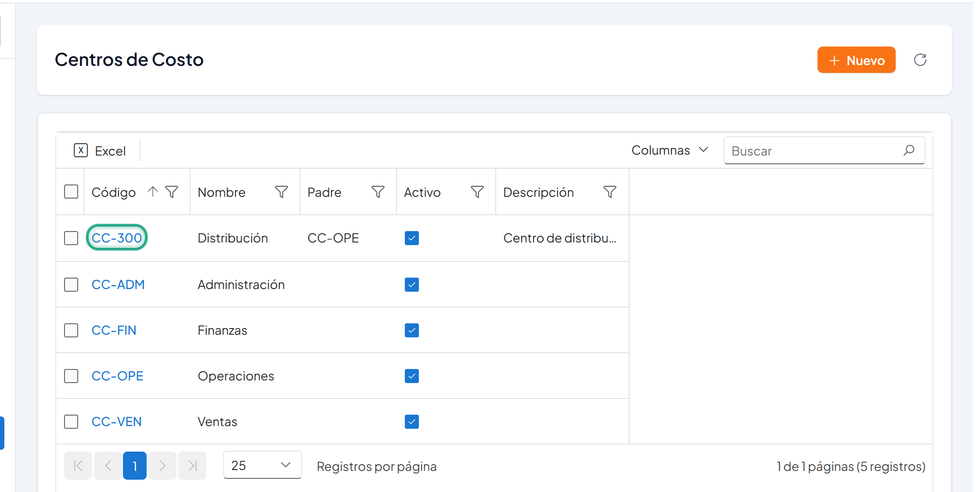Image resolution: width=980 pixels, height=492 pixels.
Task: Select the CC-OPE row checkbox
Action: (x=71, y=376)
